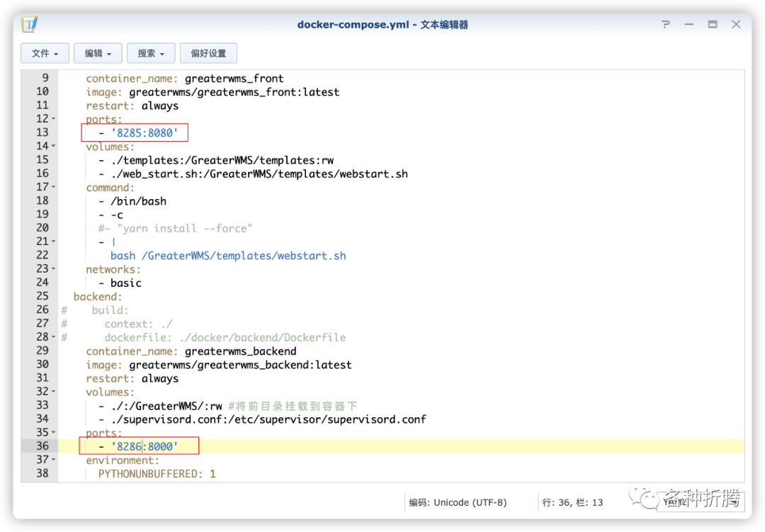Close the docker-compose.yml editor window
765x532 pixels.
coord(736,24)
